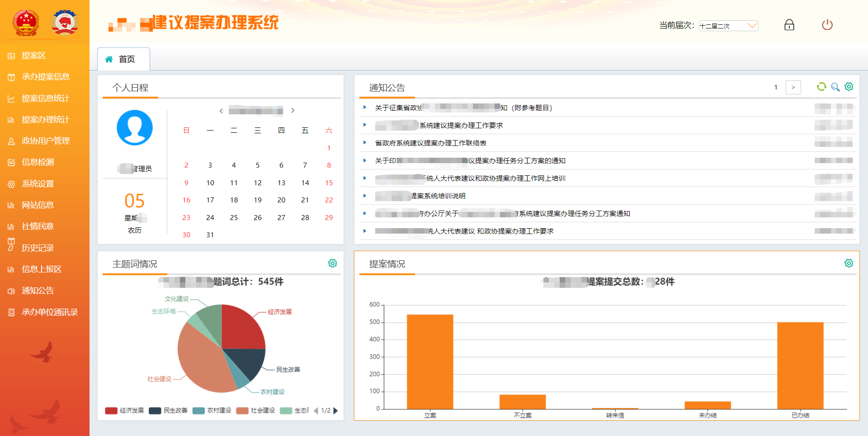Go to previous month in calendar

[221, 111]
